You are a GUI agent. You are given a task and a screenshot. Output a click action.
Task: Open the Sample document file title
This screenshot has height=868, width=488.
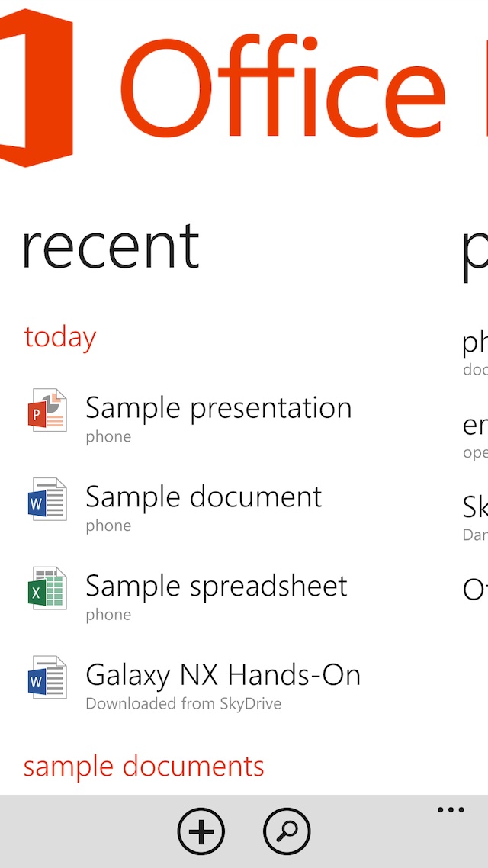[204, 497]
